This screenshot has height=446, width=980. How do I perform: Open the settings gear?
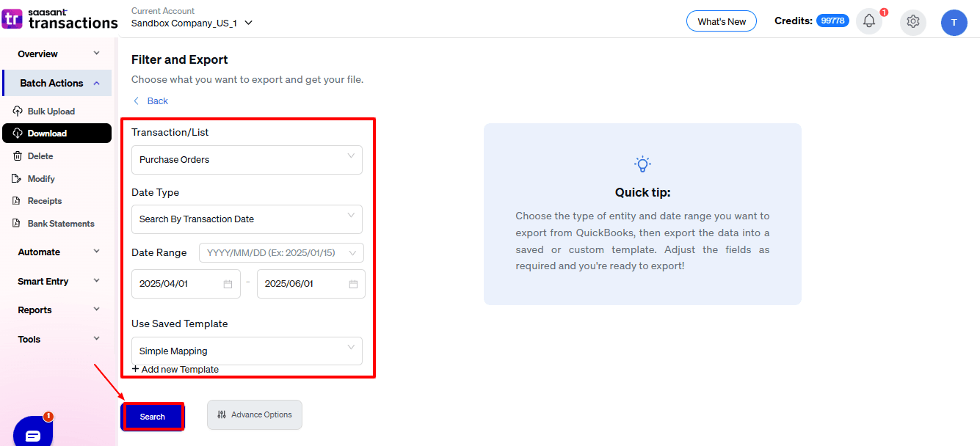click(912, 22)
